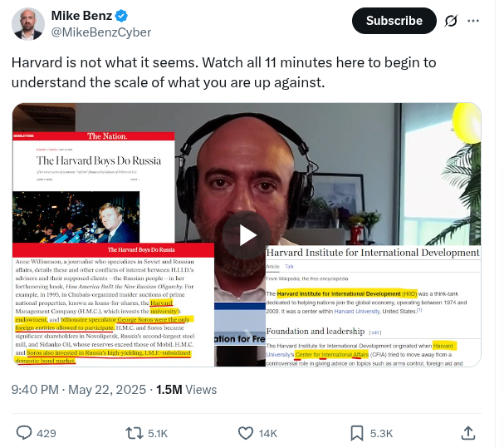Open Mike Benz's profile picture
Image resolution: width=504 pixels, height=448 pixels.
pos(28,24)
